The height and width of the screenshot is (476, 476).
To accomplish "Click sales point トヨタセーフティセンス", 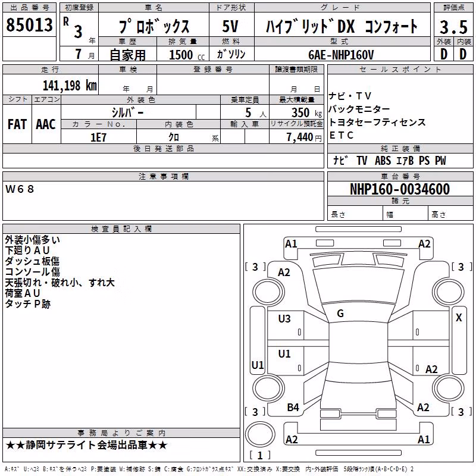I will coord(377,122).
